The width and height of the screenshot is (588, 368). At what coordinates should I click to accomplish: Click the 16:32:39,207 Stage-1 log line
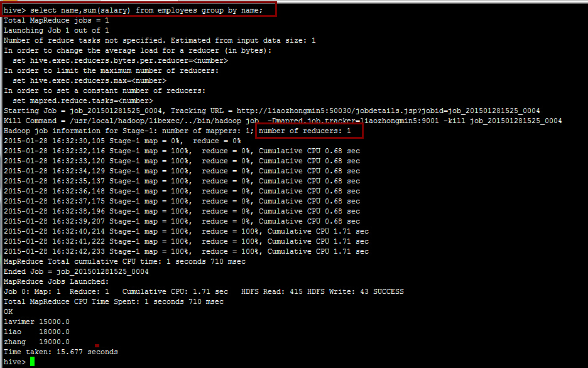(182, 222)
